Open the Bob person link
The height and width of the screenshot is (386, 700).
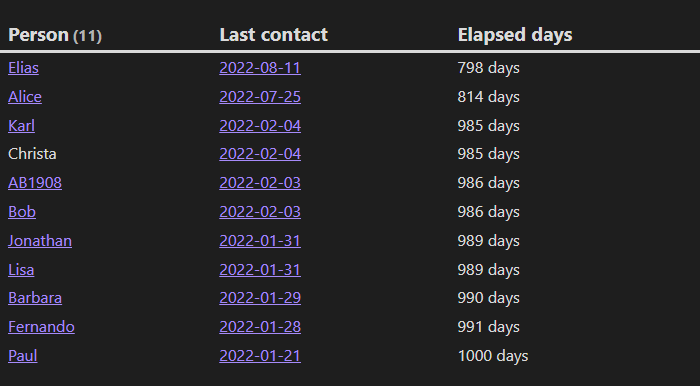22,212
